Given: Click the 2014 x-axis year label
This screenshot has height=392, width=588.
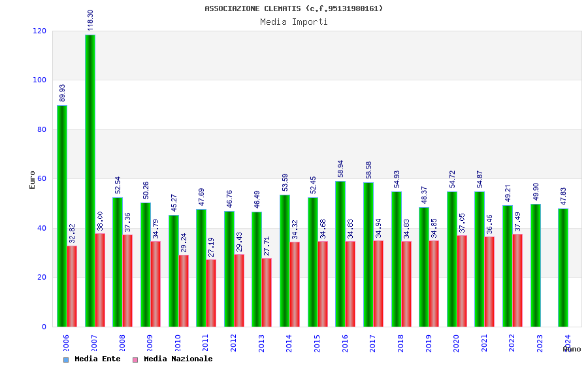Looking at the screenshot, I should tap(289, 343).
